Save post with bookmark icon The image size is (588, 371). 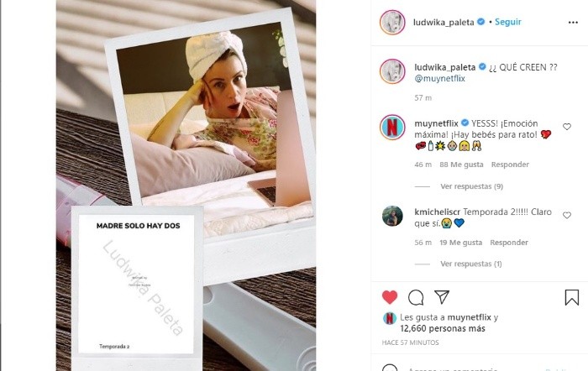(x=572, y=297)
